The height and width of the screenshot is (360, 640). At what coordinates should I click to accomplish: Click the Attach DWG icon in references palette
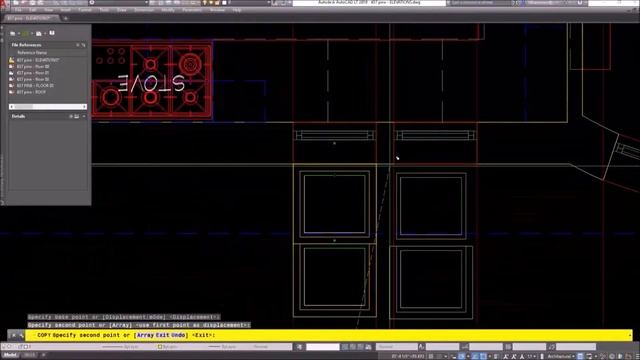12,33
